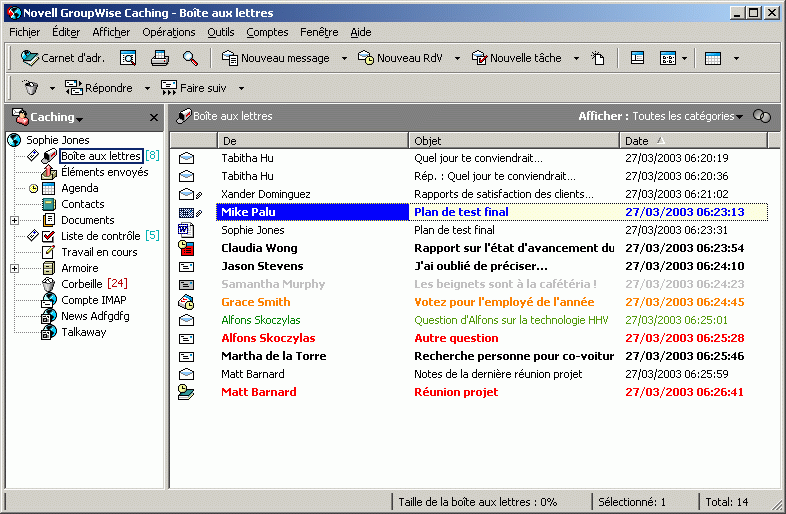
Task: Open the Talkaway folder
Action: (84, 332)
